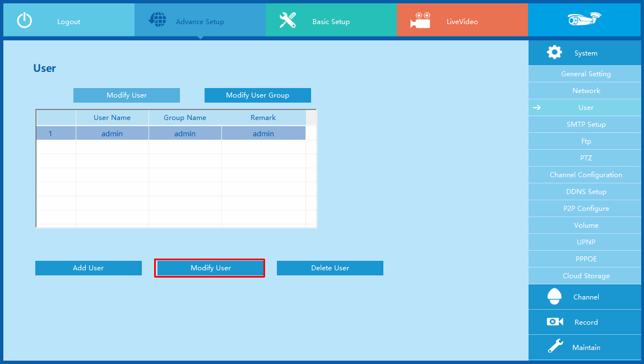Click the Add User button
The height and width of the screenshot is (364, 644).
tap(89, 268)
